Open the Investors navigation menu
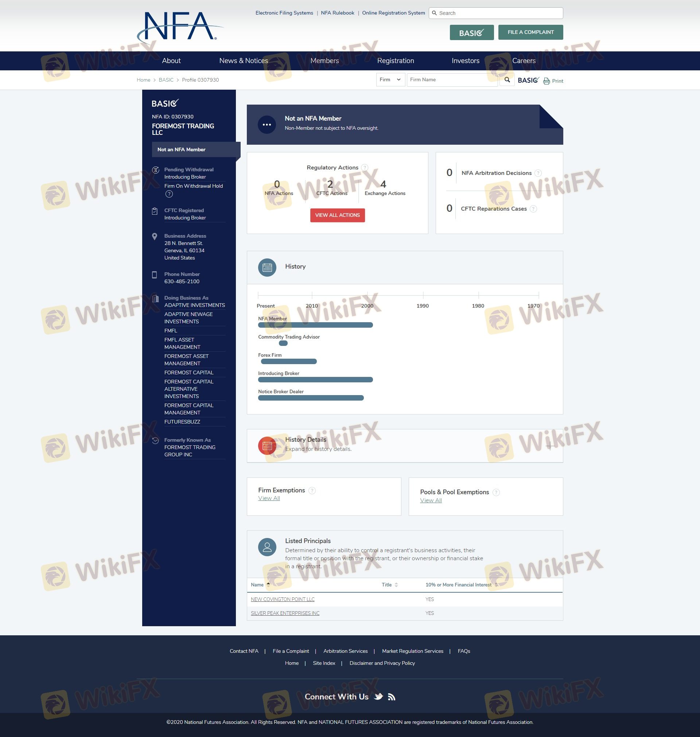Viewport: 700px width, 737px height. tap(465, 61)
